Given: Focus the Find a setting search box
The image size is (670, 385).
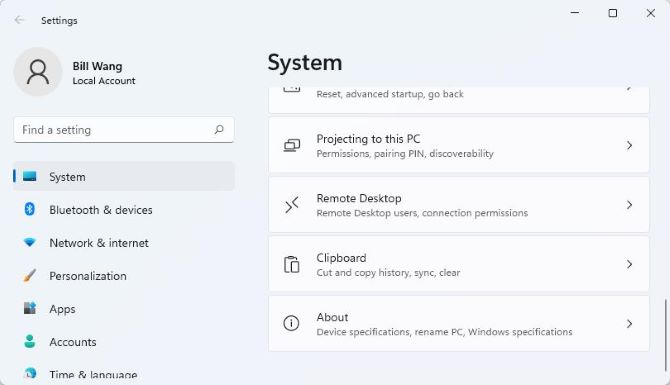Looking at the screenshot, I should (x=124, y=129).
